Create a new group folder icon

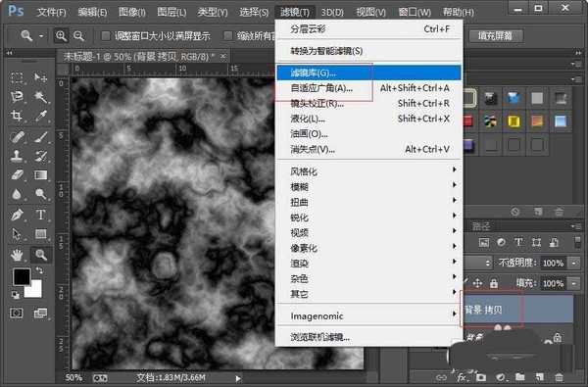coord(519,377)
